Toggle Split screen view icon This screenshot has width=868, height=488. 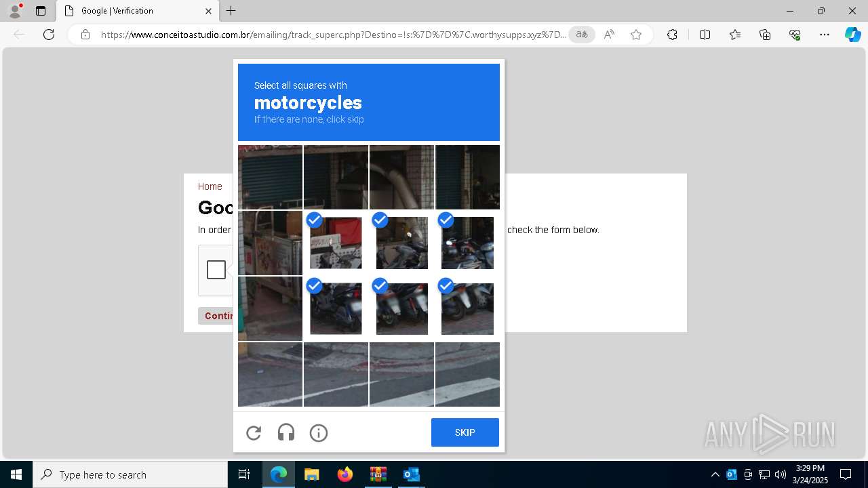tap(705, 35)
